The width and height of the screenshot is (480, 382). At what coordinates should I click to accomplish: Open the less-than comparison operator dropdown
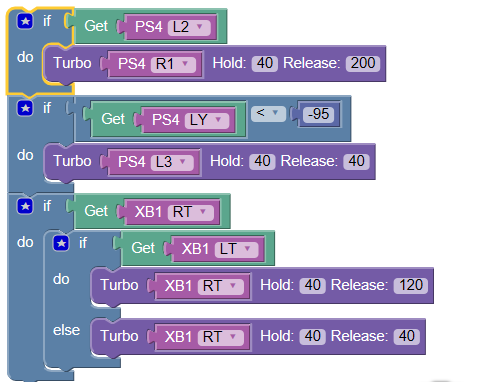pos(268,113)
